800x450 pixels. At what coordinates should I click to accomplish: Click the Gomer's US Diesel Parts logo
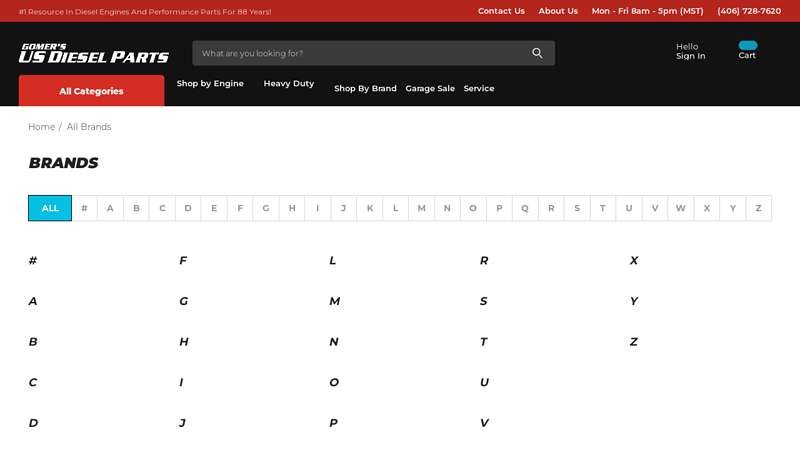coord(94,53)
